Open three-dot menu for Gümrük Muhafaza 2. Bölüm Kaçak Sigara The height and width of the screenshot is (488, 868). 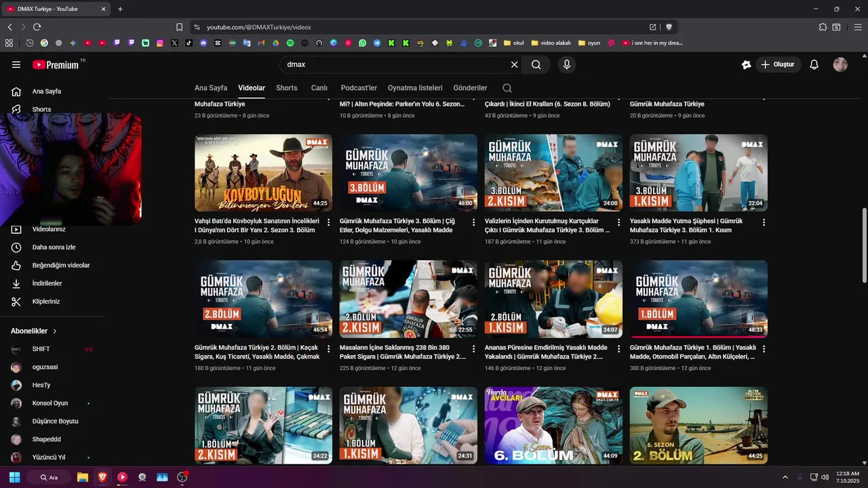pos(329,349)
